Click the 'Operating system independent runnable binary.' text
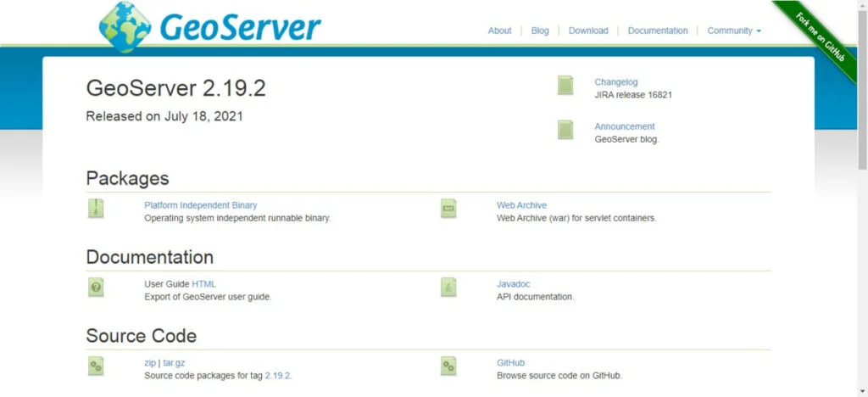Image resolution: width=868 pixels, height=397 pixels. pyautogui.click(x=237, y=218)
